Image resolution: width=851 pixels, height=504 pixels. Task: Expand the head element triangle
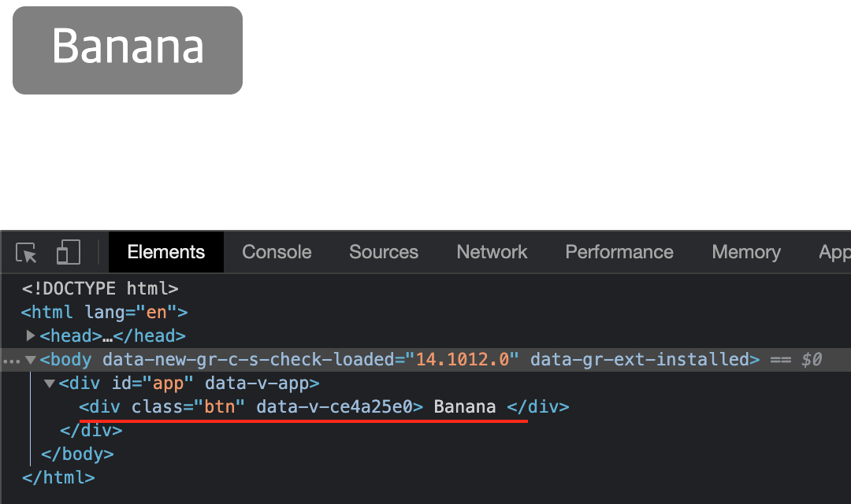(x=31, y=335)
